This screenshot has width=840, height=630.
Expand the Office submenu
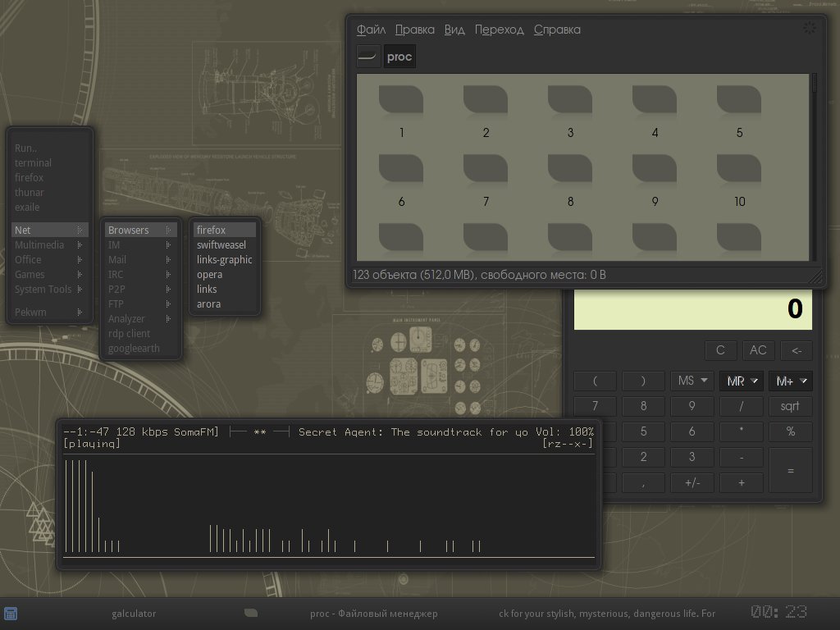(49, 259)
